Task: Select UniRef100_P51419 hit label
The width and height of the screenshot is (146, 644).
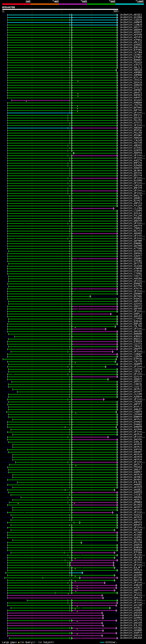Action: pos(131,63)
